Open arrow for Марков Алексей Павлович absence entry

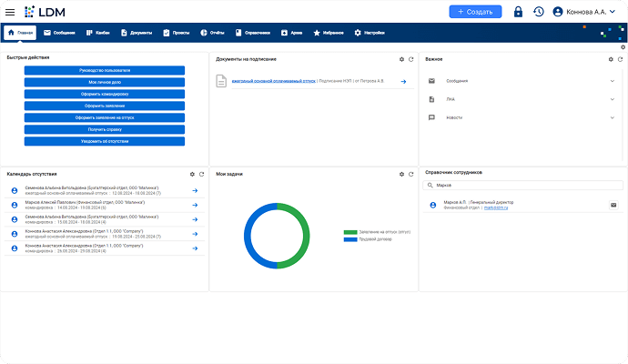tap(195, 205)
